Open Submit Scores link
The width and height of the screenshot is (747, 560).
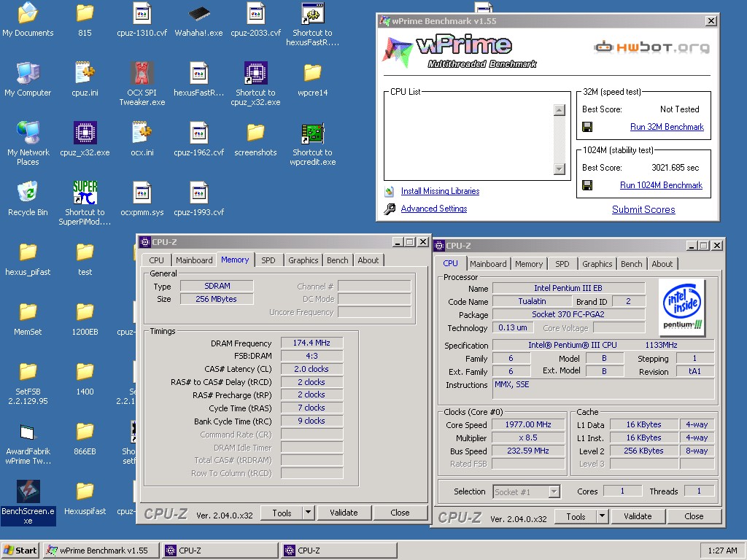coord(643,209)
